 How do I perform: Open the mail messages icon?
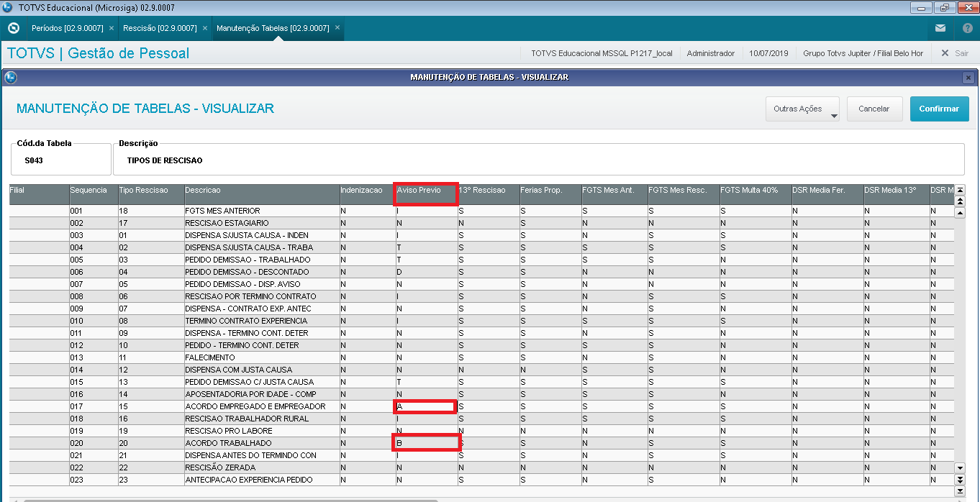point(940,28)
